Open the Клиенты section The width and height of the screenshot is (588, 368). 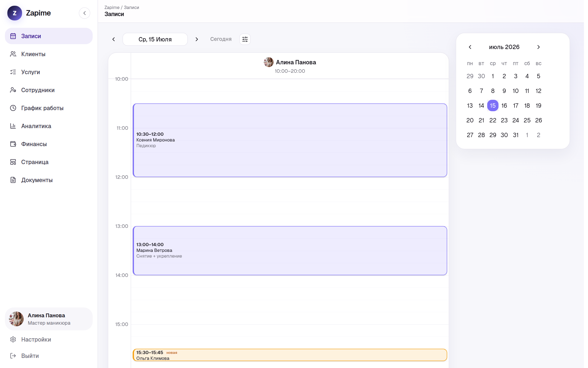point(49,54)
